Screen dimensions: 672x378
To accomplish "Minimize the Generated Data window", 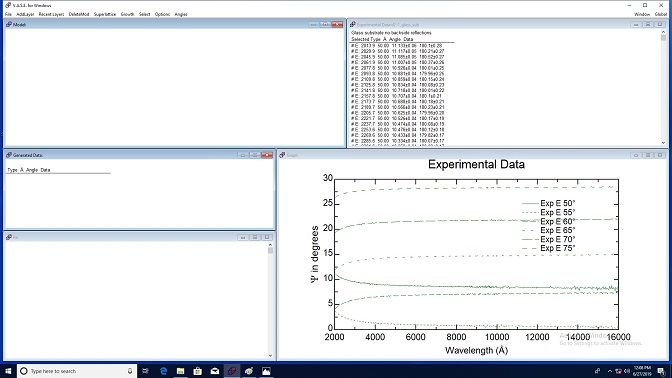I will pos(243,155).
